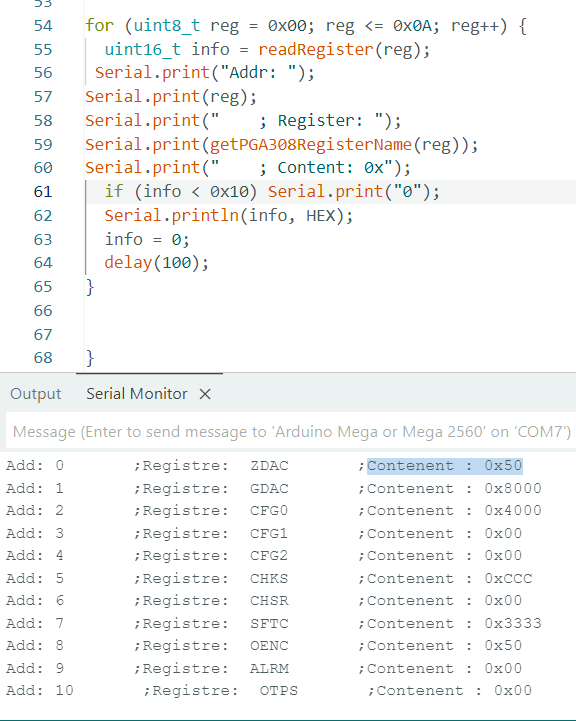Image resolution: width=576 pixels, height=721 pixels.
Task: Click SFTC register name in serial output
Action: tap(269, 624)
